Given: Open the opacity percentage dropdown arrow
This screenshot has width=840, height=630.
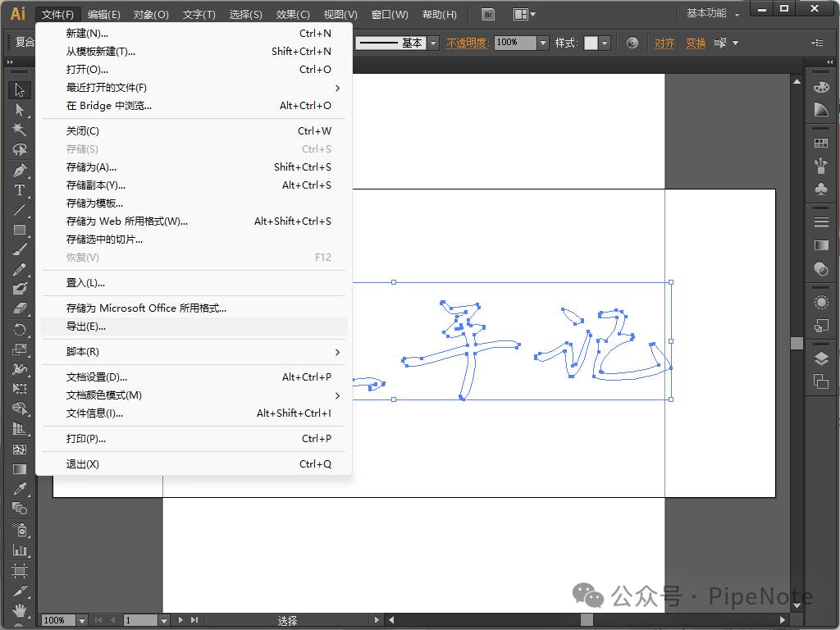Looking at the screenshot, I should pyautogui.click(x=543, y=43).
